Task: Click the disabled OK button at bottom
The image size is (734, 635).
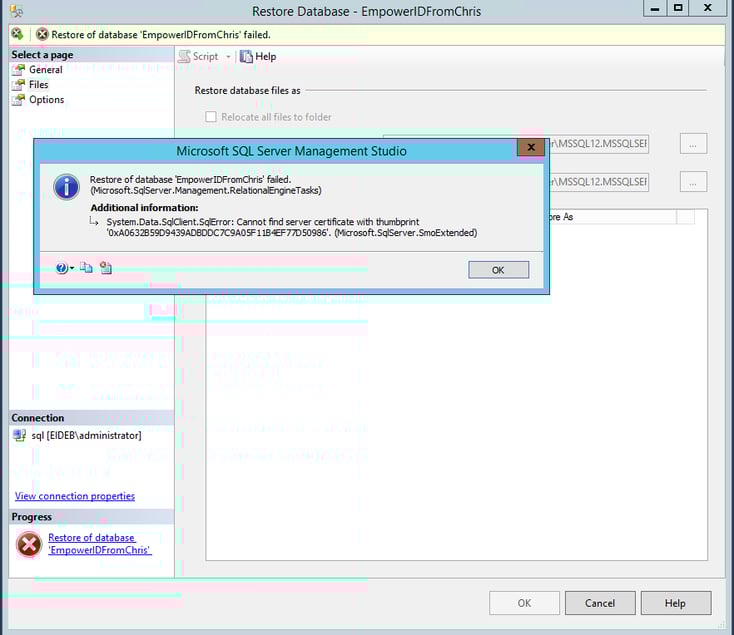Action: coord(524,603)
